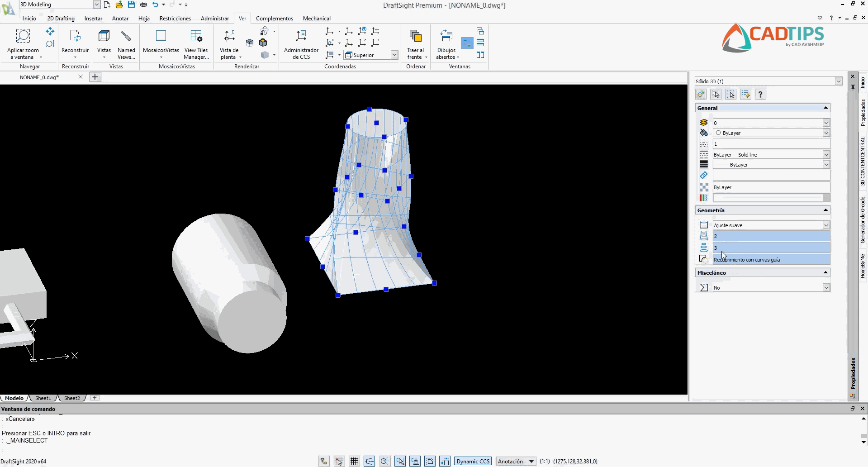The image size is (868, 467).
Task: Toggle the grid display in the status bar
Action: 354,461
